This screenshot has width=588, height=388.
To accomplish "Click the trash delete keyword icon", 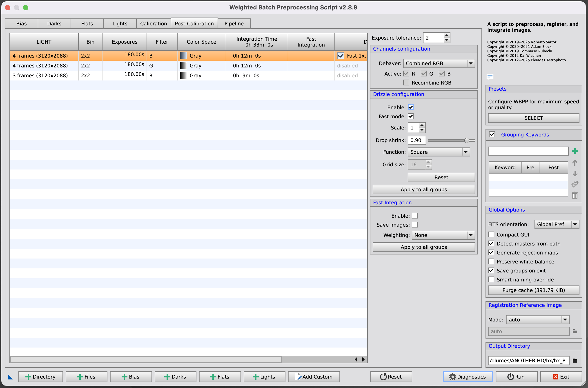I will pos(575,196).
